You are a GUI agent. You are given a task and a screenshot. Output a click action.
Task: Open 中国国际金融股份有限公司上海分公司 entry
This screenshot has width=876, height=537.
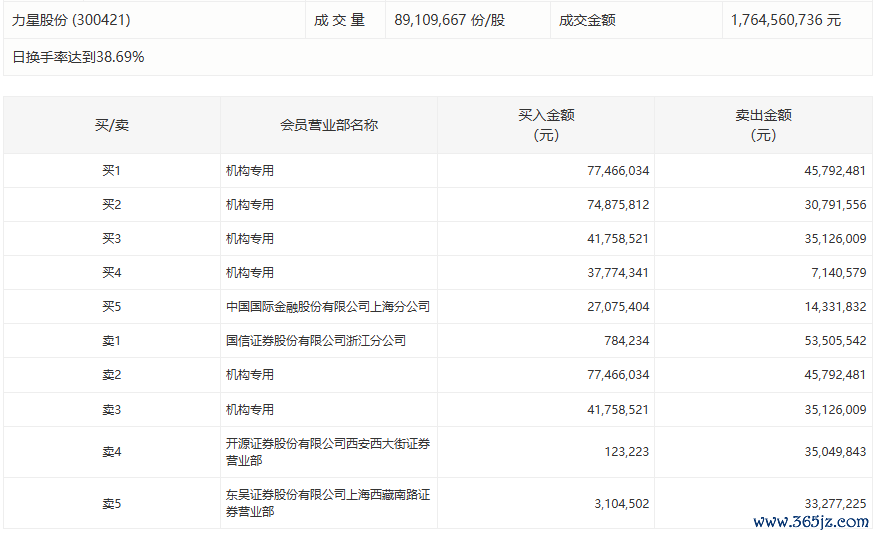[x=328, y=307]
